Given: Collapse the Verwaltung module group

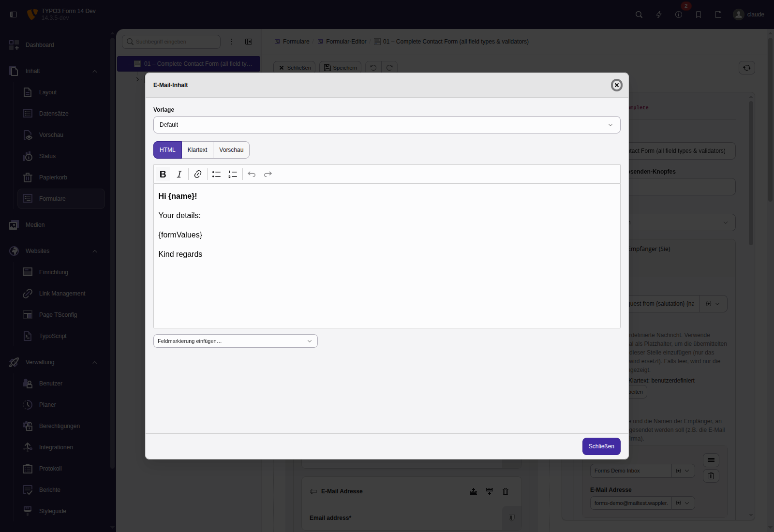Looking at the screenshot, I should coord(95,362).
